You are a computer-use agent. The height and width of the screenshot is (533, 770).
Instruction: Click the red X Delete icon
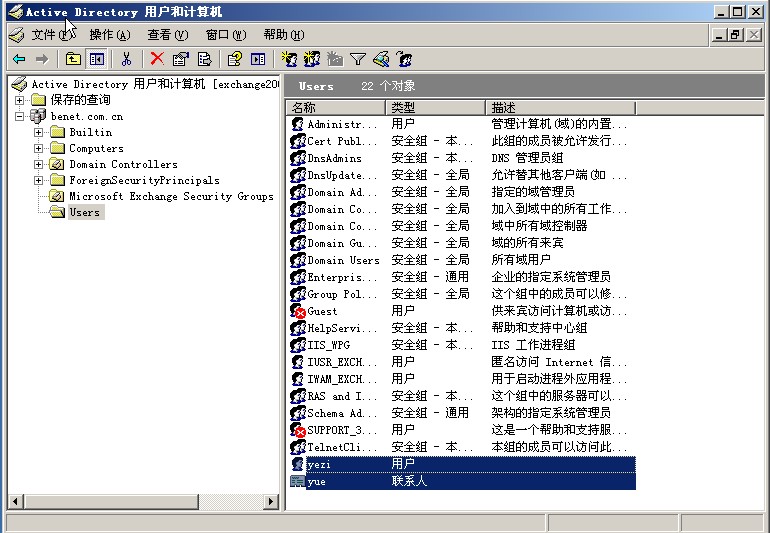157,59
